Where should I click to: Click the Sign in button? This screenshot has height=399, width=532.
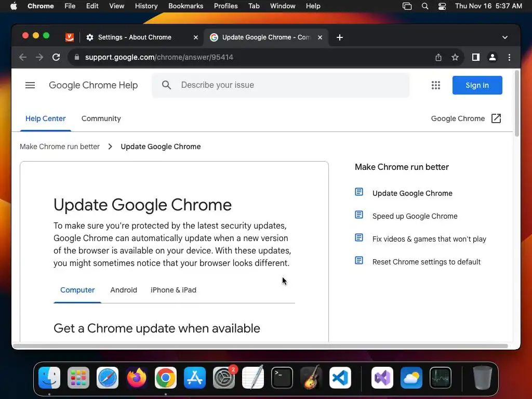click(477, 85)
